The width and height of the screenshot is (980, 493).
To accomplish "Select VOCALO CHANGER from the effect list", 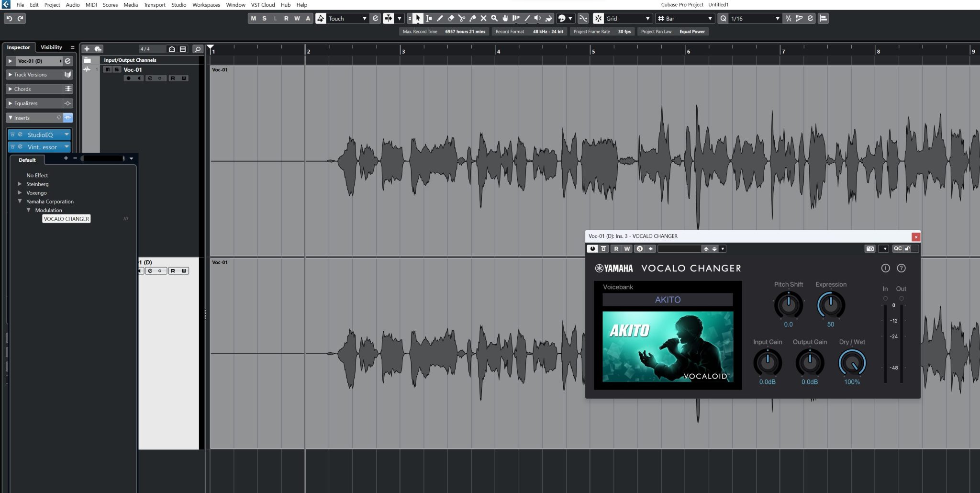I will [x=67, y=219].
